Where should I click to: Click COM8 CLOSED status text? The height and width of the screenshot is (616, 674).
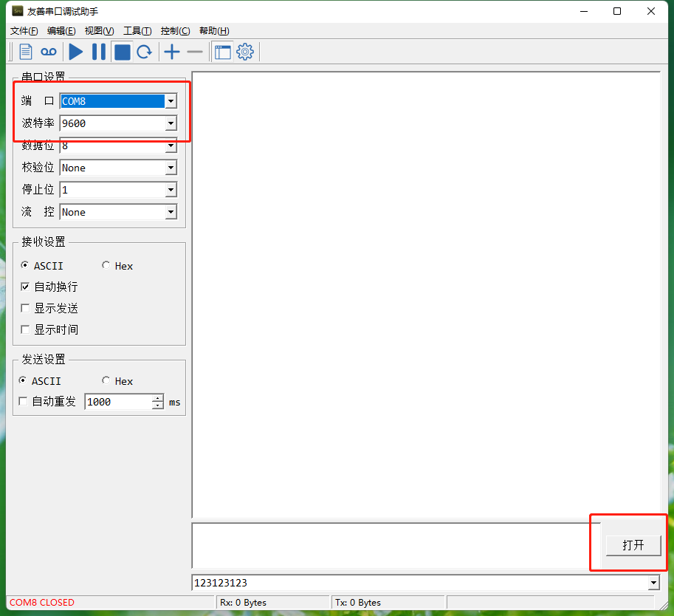point(41,603)
